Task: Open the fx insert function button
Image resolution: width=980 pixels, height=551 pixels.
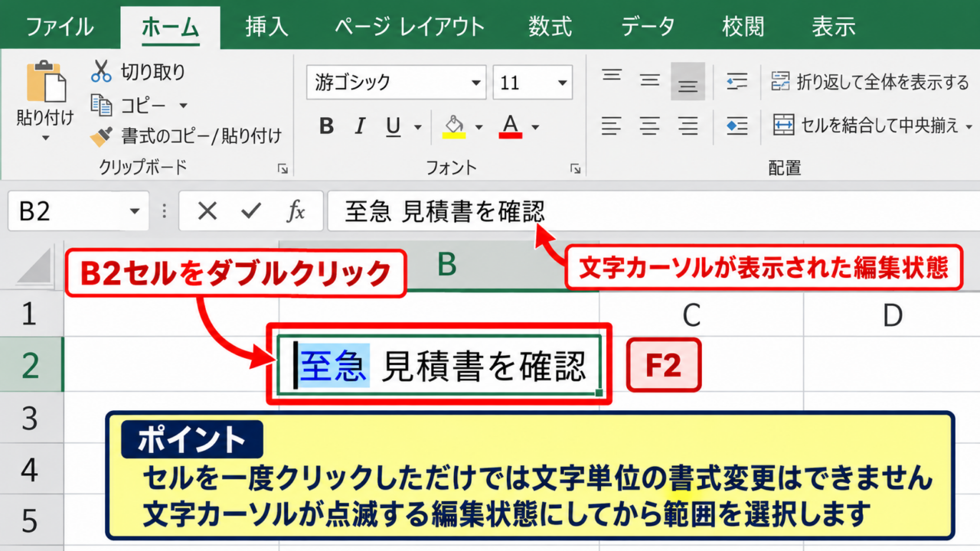Action: point(296,212)
